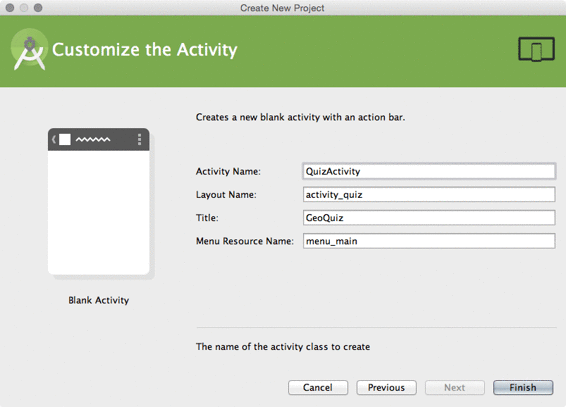Viewport: 566px width, 407px height.
Task: Click the Create New Project title text
Action: point(282,8)
